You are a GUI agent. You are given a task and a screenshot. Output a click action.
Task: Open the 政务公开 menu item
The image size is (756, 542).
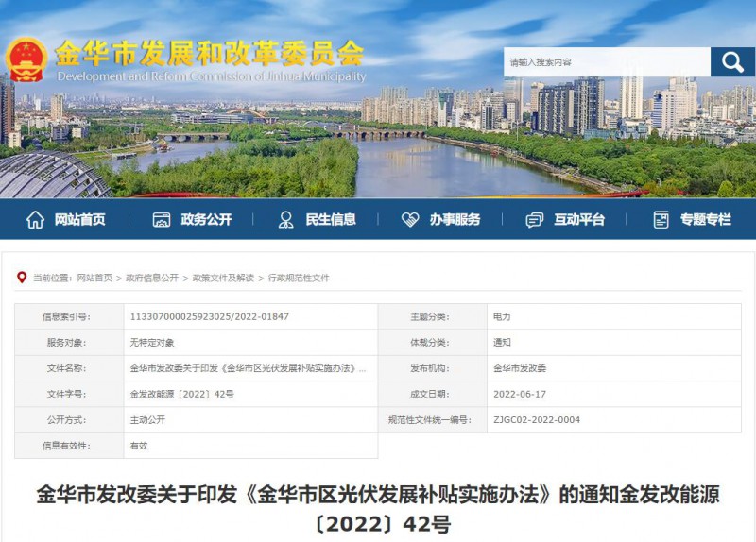(206, 219)
